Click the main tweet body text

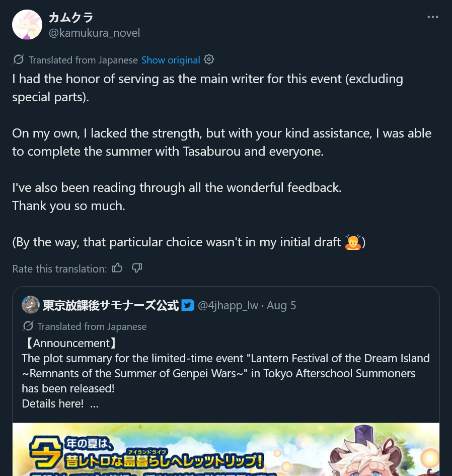click(222, 160)
